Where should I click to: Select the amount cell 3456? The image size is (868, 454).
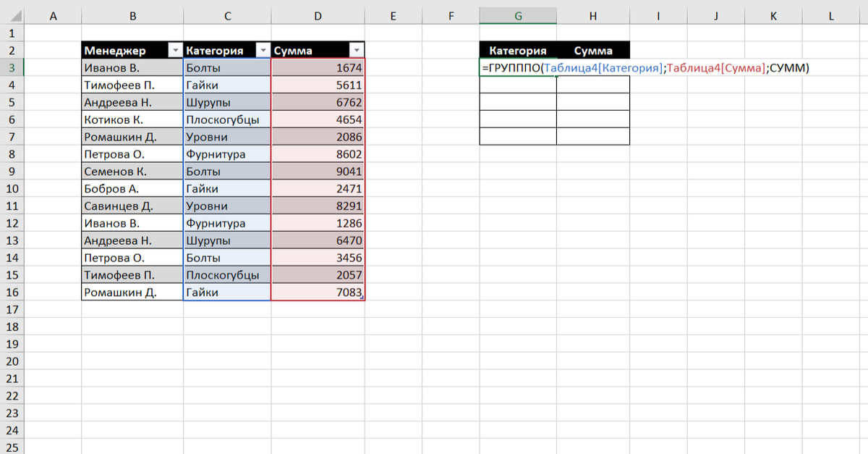[318, 258]
